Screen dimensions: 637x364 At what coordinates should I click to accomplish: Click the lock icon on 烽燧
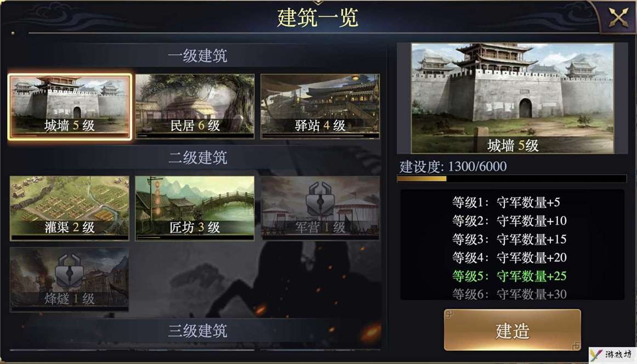coord(70,271)
